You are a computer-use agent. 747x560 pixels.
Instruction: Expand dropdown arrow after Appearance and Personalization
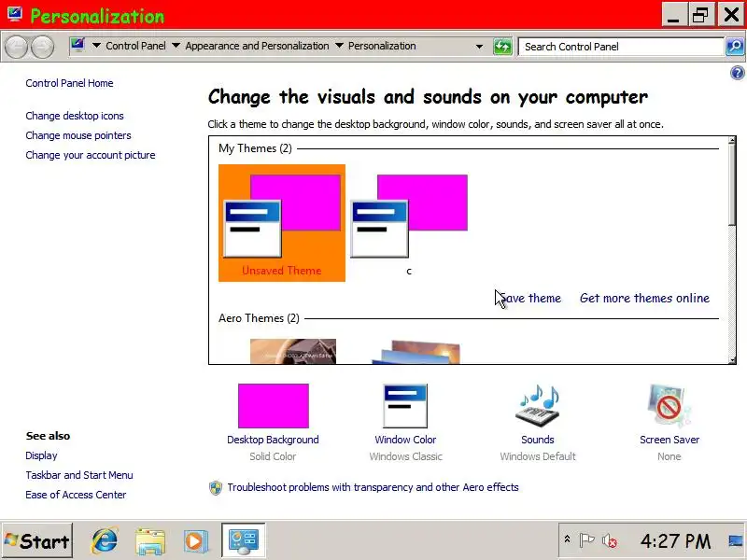point(339,46)
